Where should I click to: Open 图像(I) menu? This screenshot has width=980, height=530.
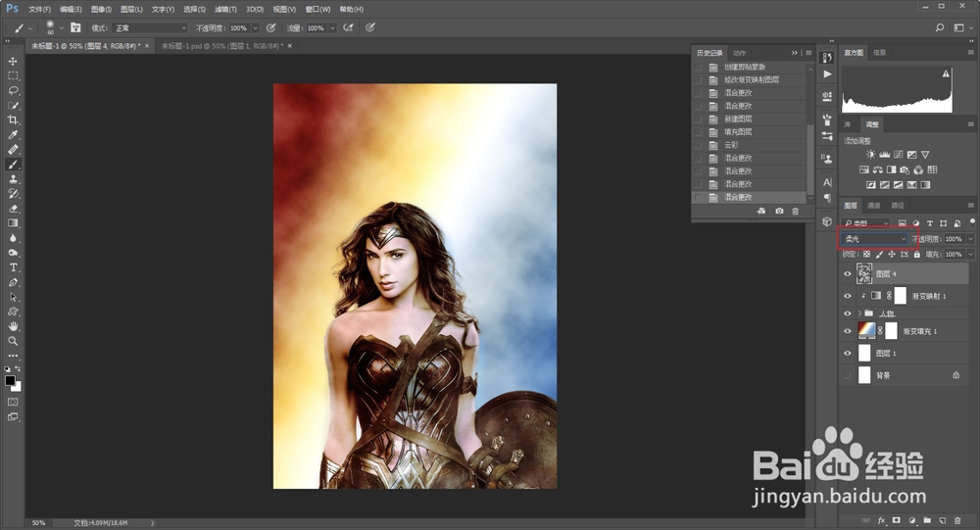pos(101,10)
